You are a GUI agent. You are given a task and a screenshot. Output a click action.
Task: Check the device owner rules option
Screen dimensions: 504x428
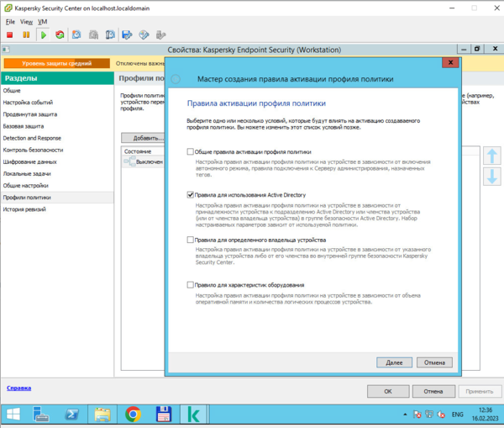[191, 240]
